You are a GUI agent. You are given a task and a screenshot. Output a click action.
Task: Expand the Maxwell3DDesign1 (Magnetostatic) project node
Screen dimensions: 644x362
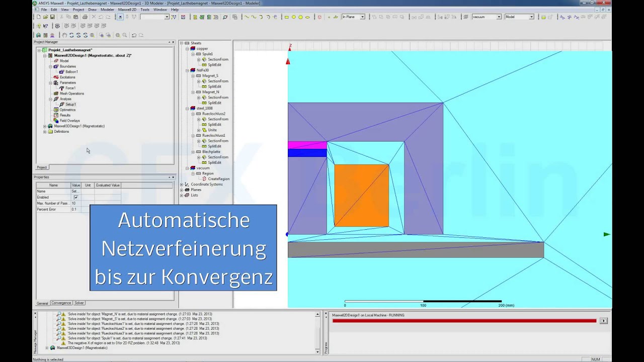point(45,126)
